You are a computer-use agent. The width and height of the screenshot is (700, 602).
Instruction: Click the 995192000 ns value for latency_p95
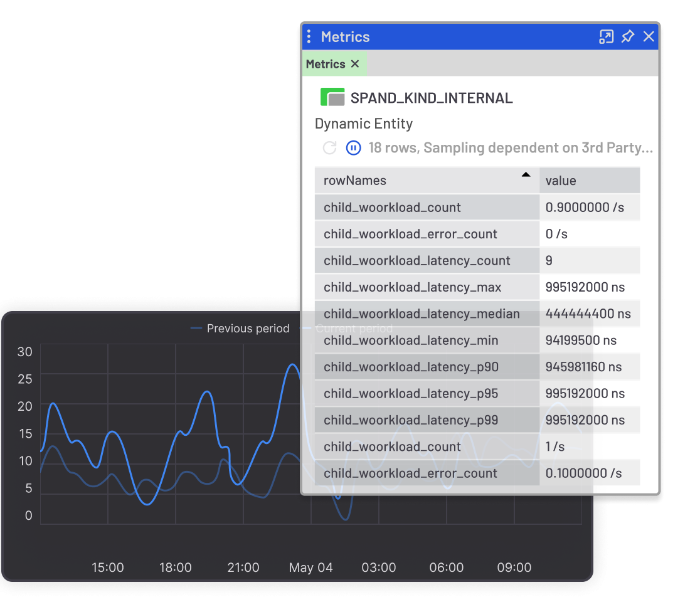coord(585,394)
